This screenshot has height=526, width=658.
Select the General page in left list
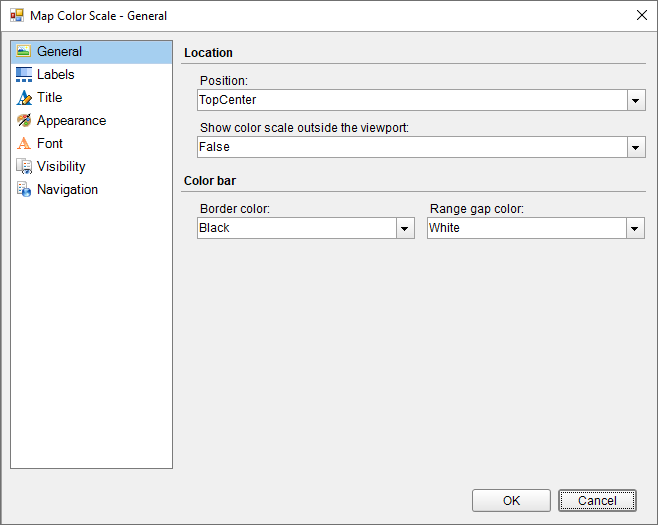(60, 52)
